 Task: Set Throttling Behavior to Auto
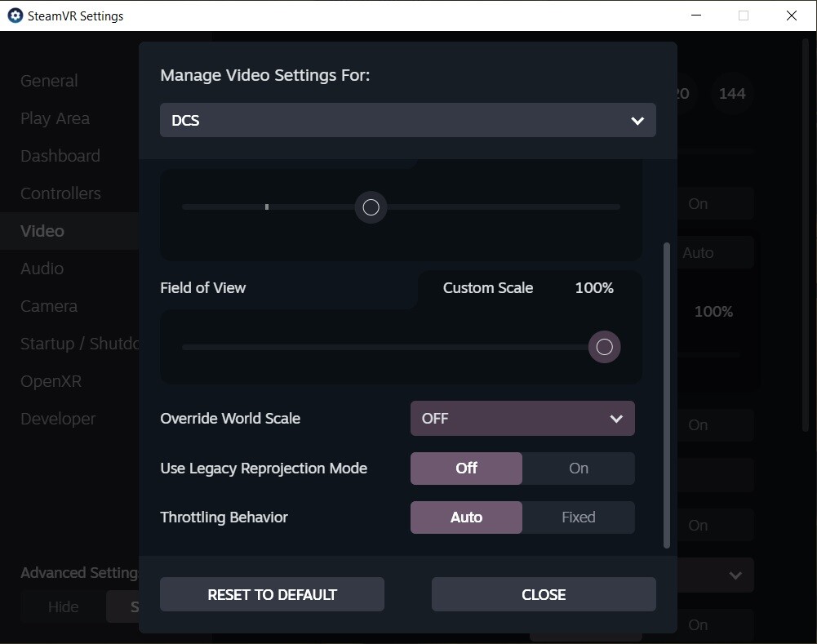(x=466, y=517)
